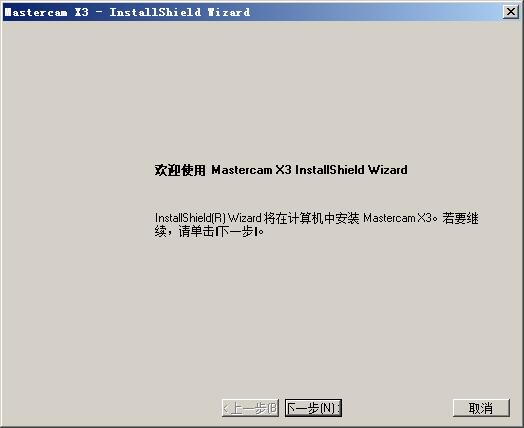Click 'Mastercam X3' in description paragraph
The width and height of the screenshot is (524, 428).
coord(397,218)
